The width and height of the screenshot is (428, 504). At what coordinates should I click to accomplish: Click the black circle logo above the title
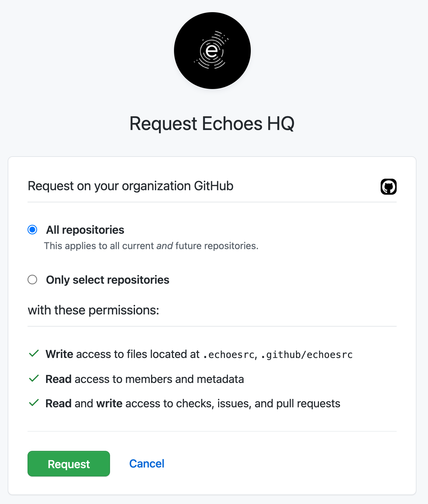(212, 51)
